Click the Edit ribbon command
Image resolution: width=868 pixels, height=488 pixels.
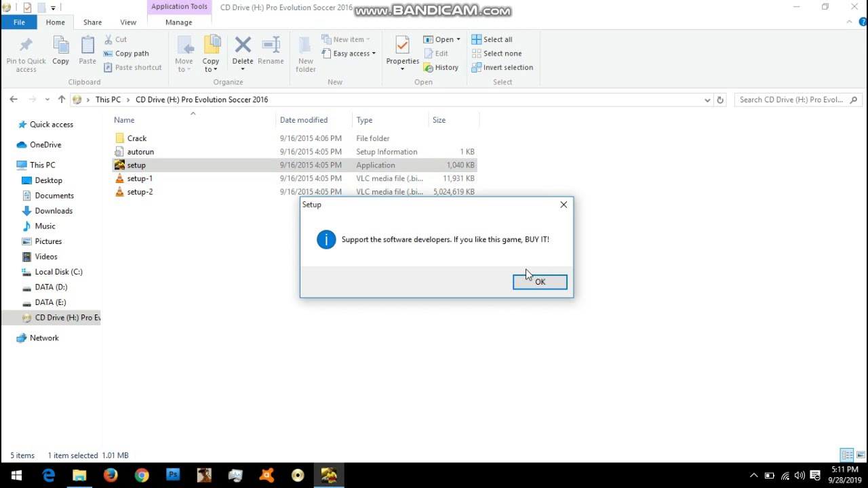point(435,54)
